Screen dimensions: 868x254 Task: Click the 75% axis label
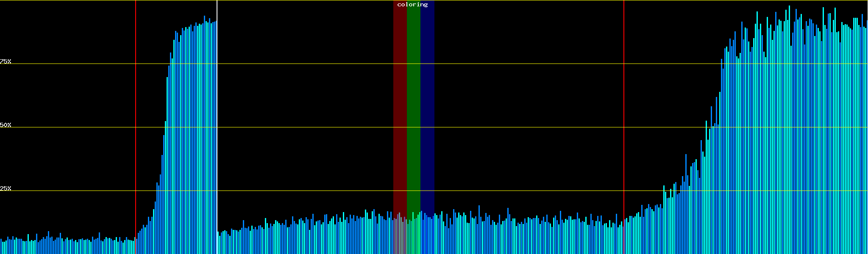click(6, 61)
